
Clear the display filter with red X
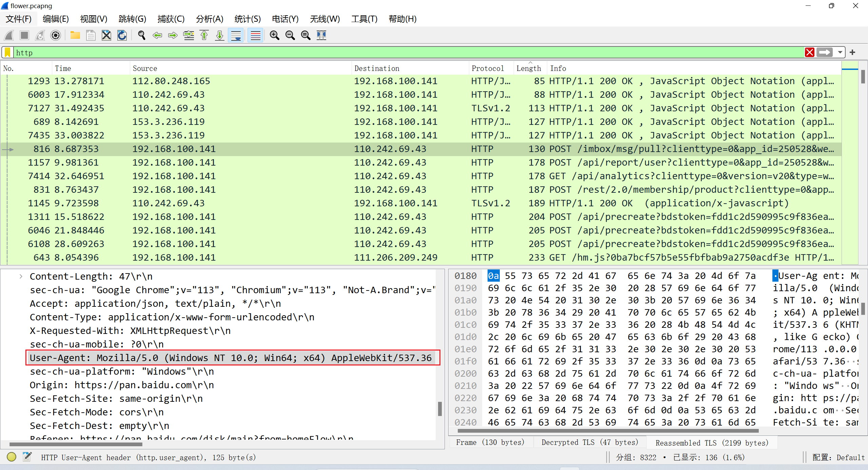pos(810,53)
